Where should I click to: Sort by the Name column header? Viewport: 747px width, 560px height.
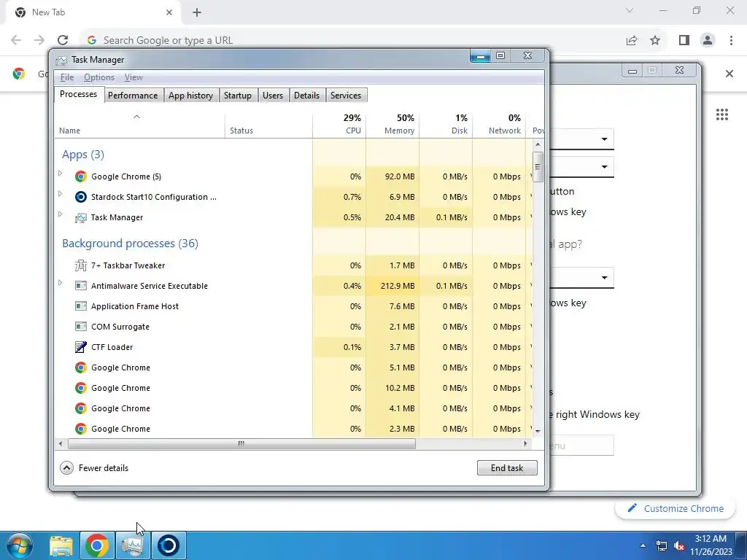139,124
